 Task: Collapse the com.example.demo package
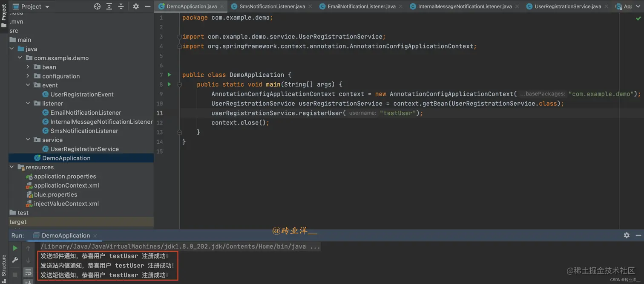coord(20,58)
